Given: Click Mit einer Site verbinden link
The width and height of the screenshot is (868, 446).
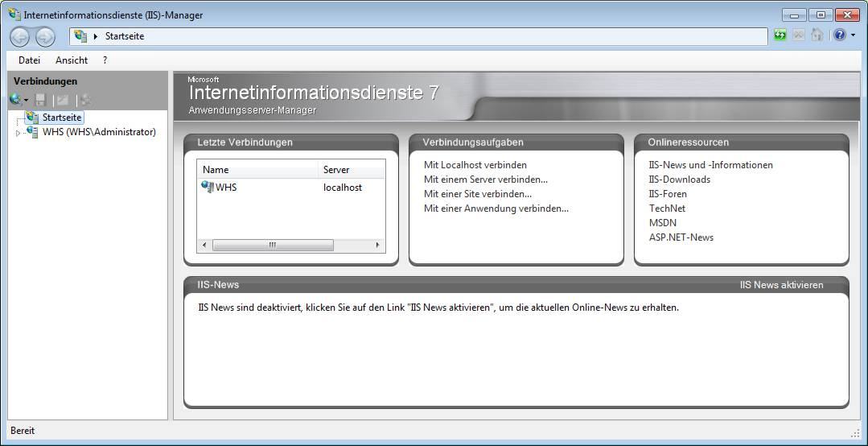Looking at the screenshot, I should pos(478,194).
